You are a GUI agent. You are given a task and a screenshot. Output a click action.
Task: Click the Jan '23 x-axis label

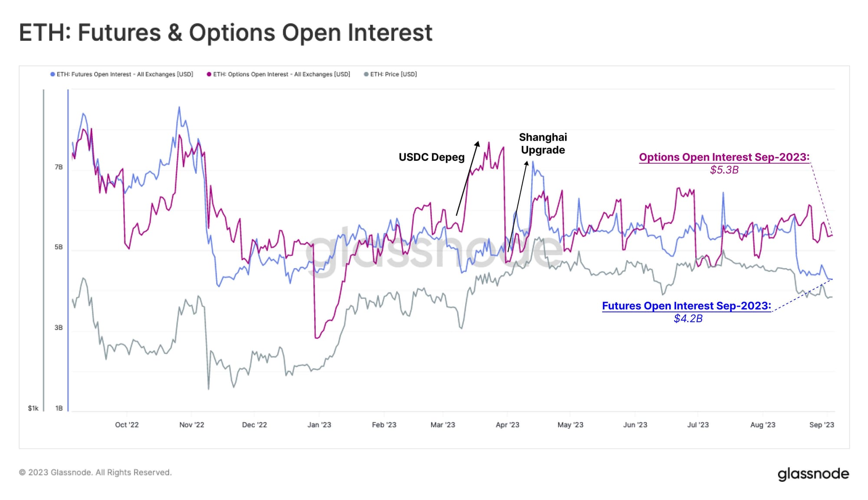(x=319, y=425)
